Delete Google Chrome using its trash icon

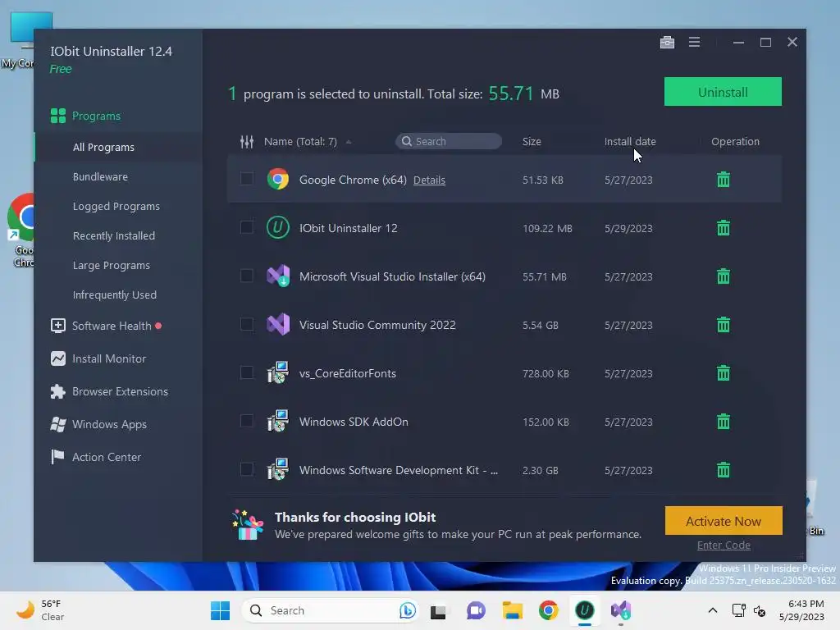(x=724, y=180)
